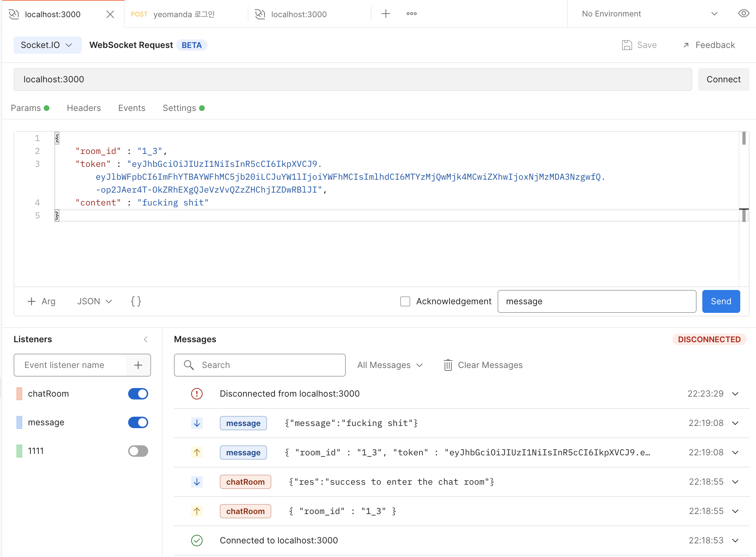756x557 pixels.
Task: Switch to the Headers tab
Action: pyautogui.click(x=83, y=108)
